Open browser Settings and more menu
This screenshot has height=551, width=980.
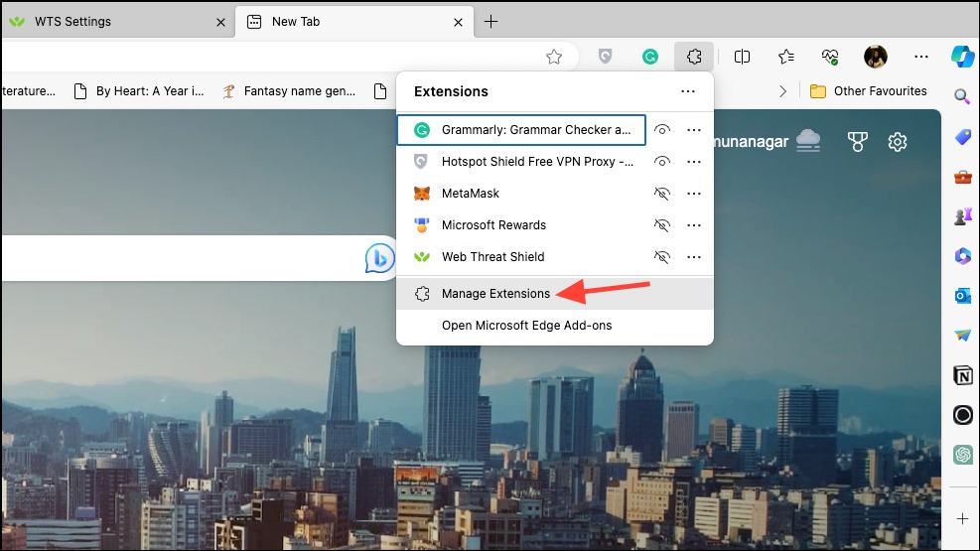920,57
